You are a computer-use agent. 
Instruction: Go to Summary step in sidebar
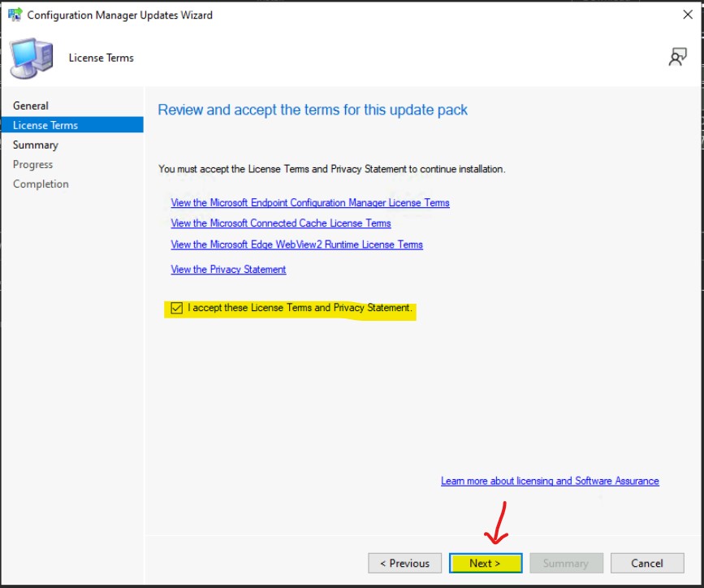[x=36, y=145]
